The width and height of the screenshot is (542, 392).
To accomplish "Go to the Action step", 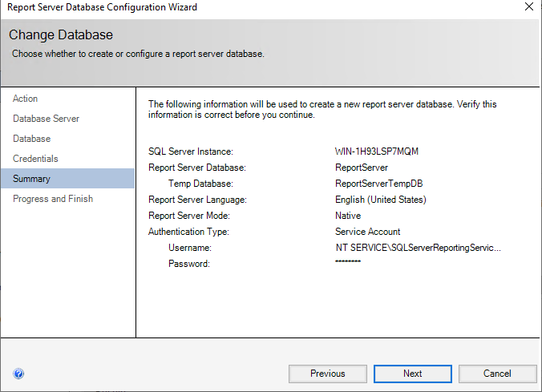I will (x=26, y=99).
